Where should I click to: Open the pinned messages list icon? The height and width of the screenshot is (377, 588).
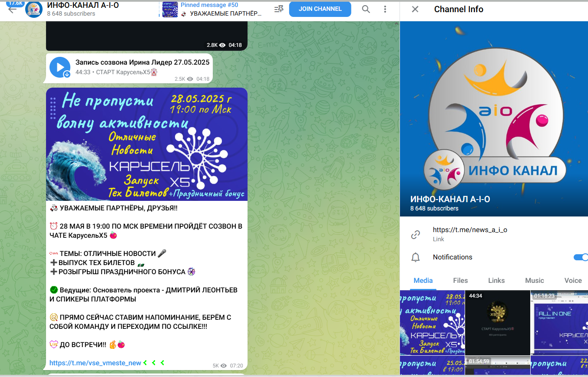pyautogui.click(x=279, y=9)
